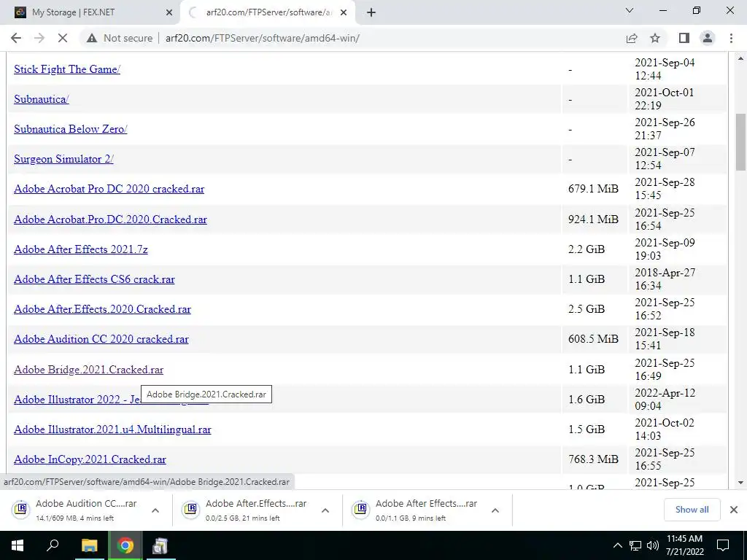Click Adobe After.Effects.2020.Cracked.rar link
This screenshot has width=747, height=560.
pyautogui.click(x=102, y=309)
